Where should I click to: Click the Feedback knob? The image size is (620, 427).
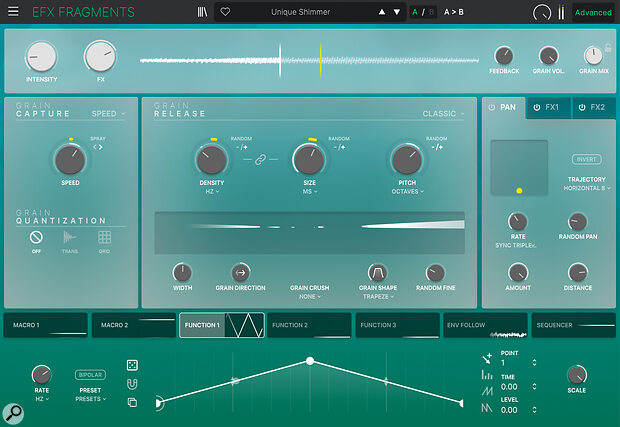coord(504,56)
